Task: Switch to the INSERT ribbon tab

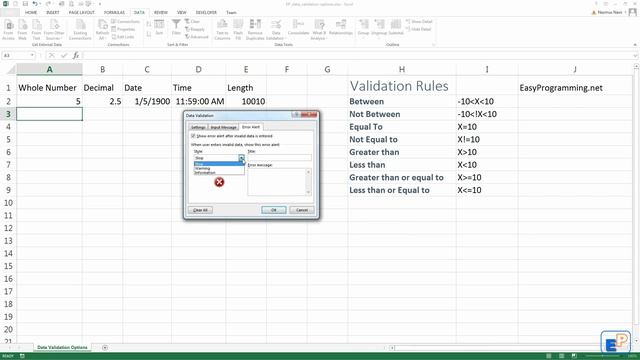Action: click(x=53, y=13)
